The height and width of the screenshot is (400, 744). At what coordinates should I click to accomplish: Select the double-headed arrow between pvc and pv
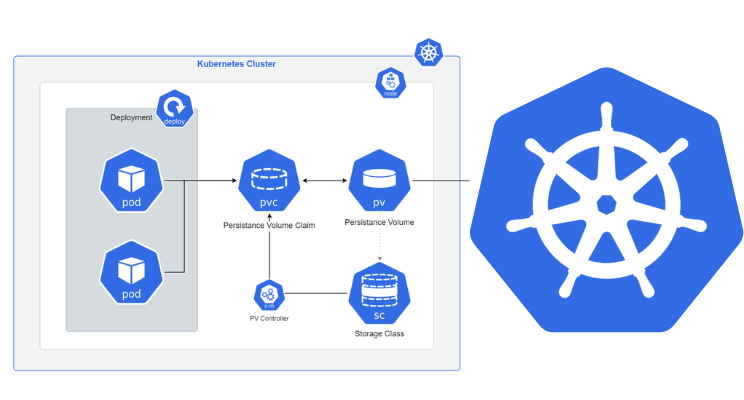(x=324, y=181)
